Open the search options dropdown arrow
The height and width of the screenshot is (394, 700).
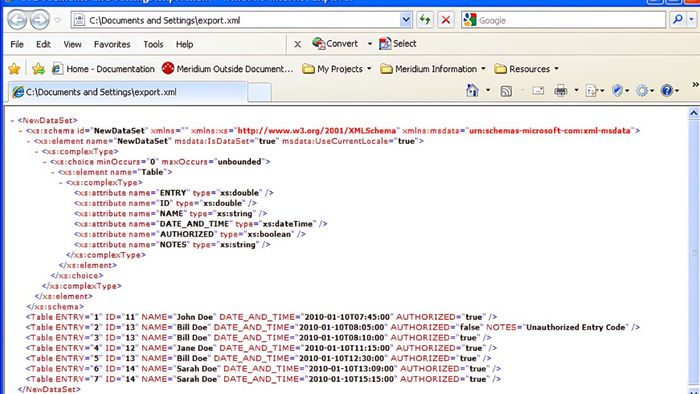[692, 20]
